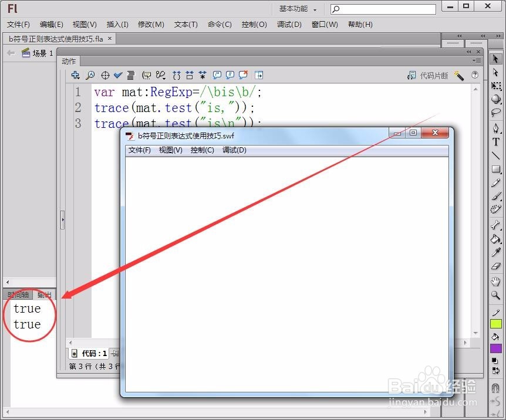Click Collapse selection icon
The width and height of the screenshot is (506, 420).
point(190,75)
